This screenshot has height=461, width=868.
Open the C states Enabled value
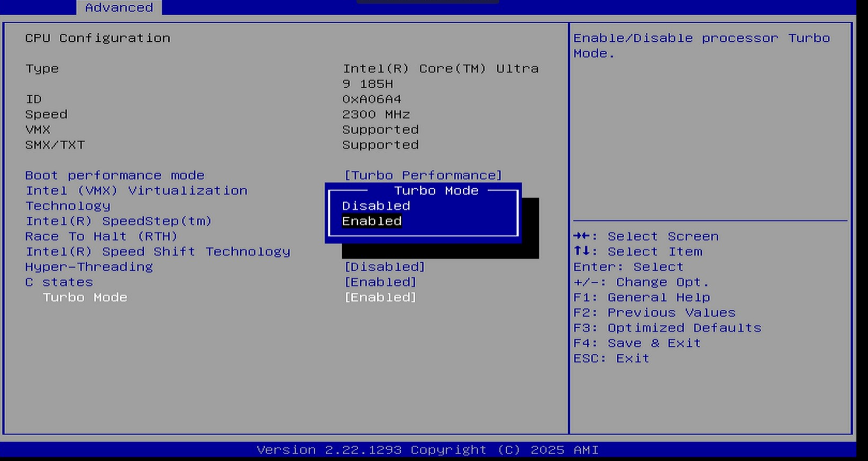pos(380,282)
